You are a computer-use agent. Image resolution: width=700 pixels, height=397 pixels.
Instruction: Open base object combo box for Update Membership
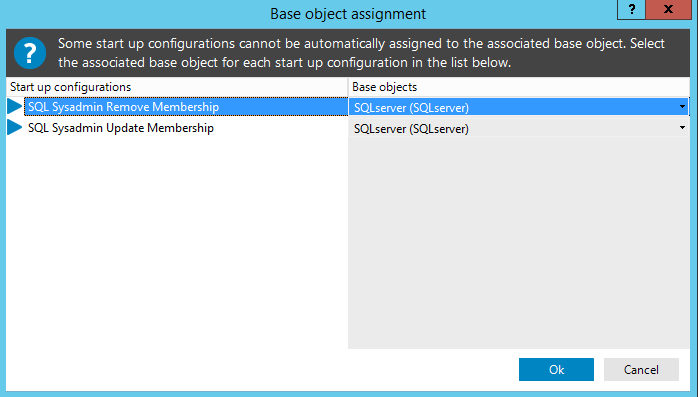point(519,128)
